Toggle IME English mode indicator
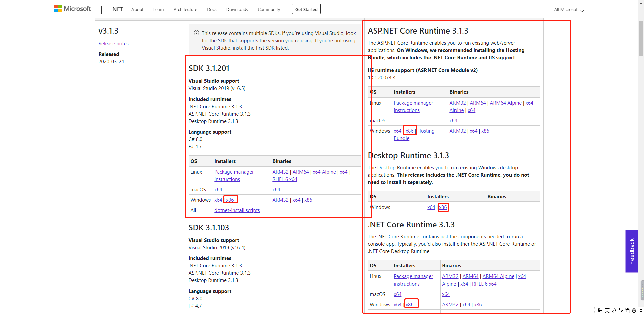 [x=607, y=310]
